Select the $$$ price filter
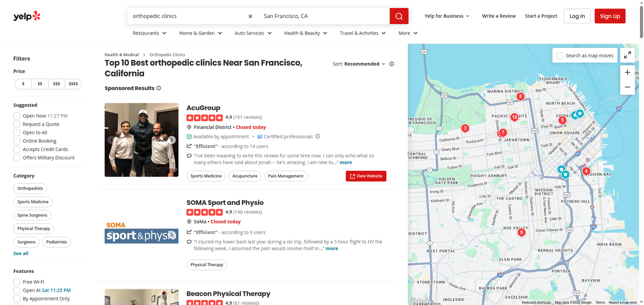 tap(56, 84)
